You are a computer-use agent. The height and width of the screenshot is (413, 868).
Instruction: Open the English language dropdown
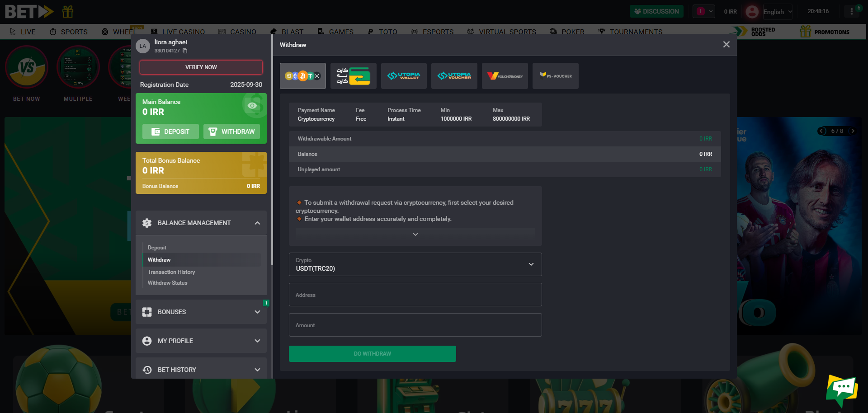click(777, 12)
